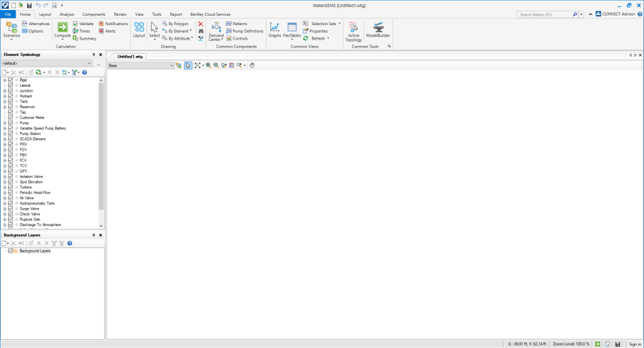Open the File menu

[x=8, y=14]
